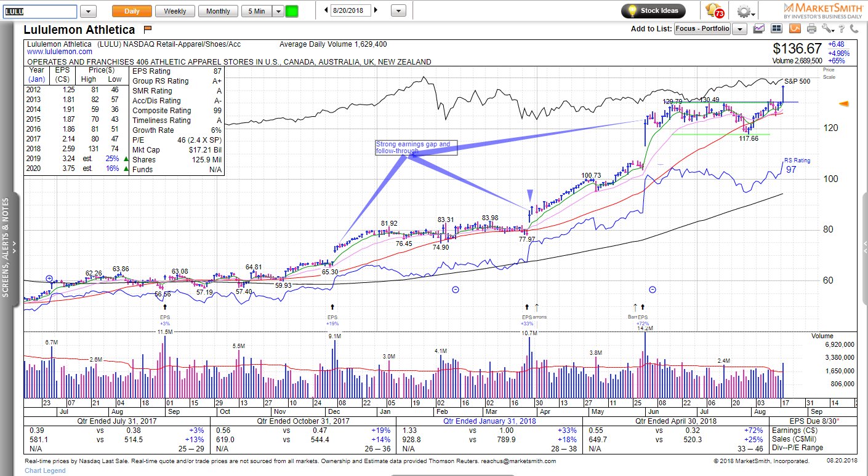Select the Daily chart period
This screenshot has height=476, width=868.
coord(132,11)
